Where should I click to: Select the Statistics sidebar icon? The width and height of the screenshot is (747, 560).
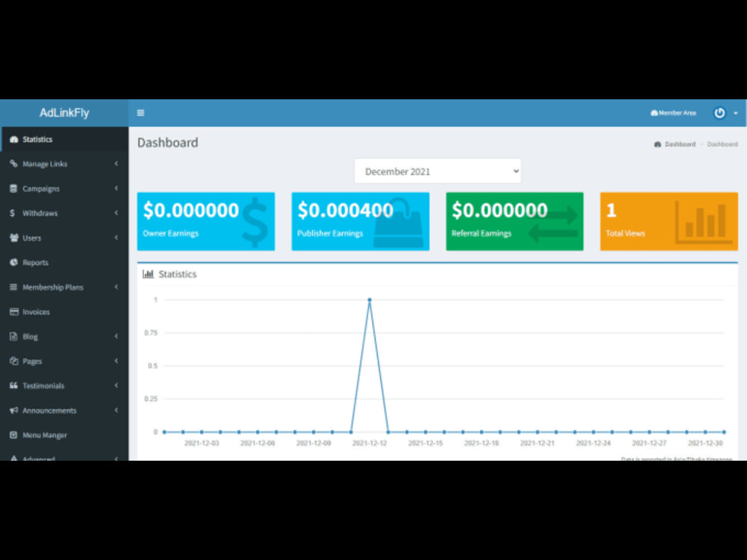(x=13, y=140)
